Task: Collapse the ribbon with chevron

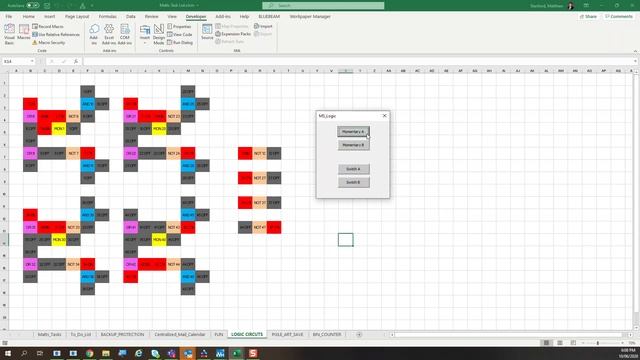Action: click(635, 51)
